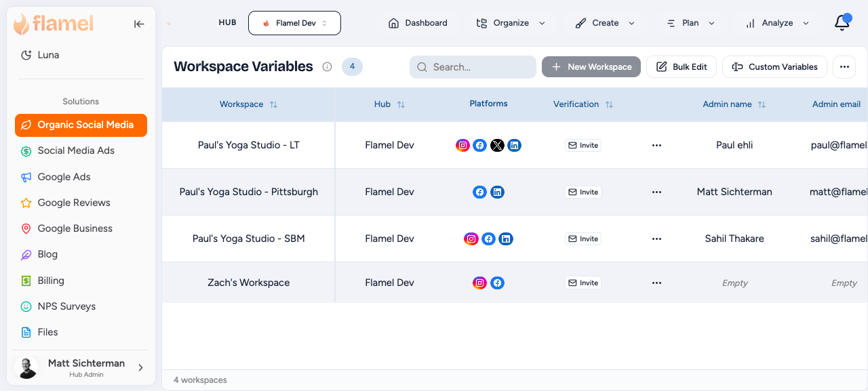Expand the Organize menu

(x=512, y=23)
